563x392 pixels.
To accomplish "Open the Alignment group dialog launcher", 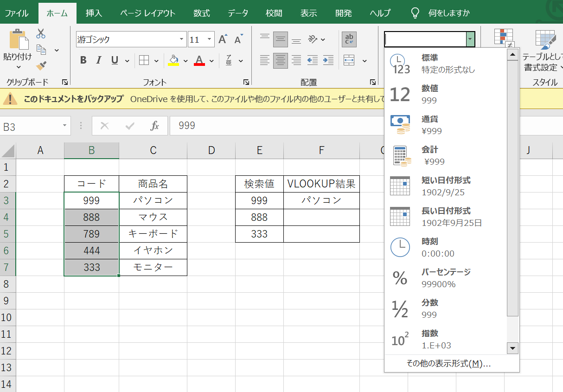I will (373, 82).
